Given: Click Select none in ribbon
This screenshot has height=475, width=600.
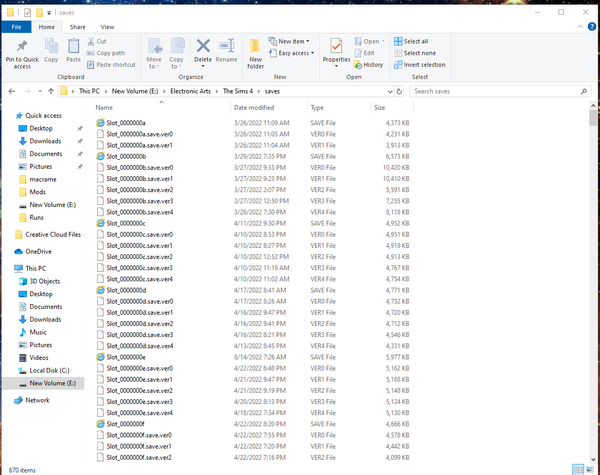Looking at the screenshot, I should (x=415, y=53).
